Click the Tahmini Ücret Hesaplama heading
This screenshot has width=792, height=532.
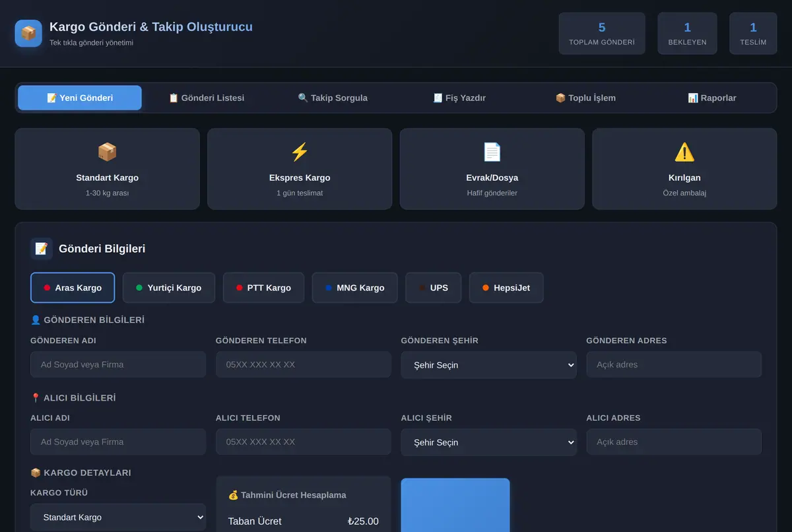point(287,495)
